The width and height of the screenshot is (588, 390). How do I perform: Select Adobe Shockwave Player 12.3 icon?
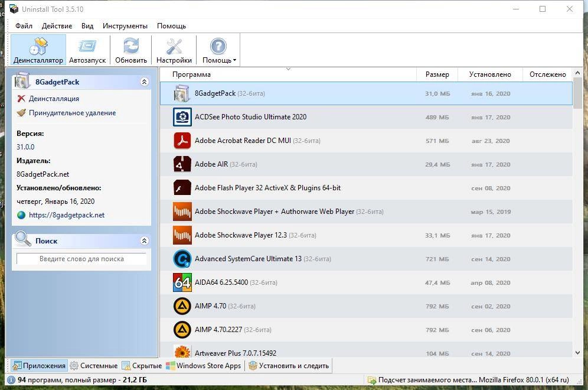point(182,235)
